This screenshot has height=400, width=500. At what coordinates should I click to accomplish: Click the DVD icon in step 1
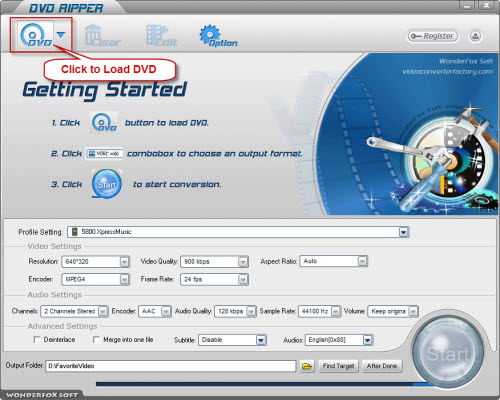(x=104, y=123)
